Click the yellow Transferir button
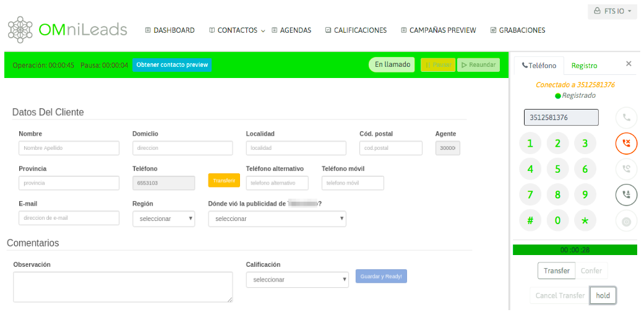644x312 pixels. pos(224,180)
